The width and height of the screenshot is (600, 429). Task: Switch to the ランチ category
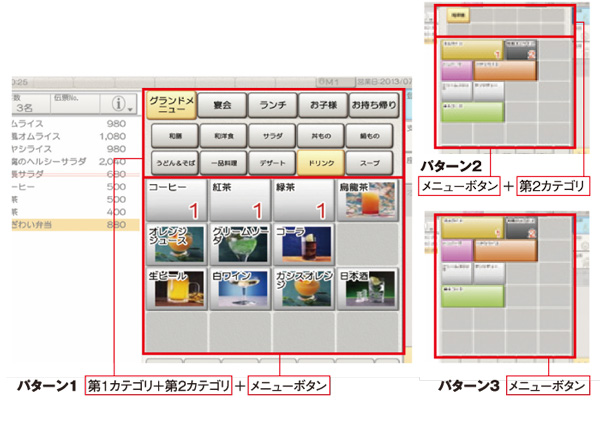coord(272,104)
